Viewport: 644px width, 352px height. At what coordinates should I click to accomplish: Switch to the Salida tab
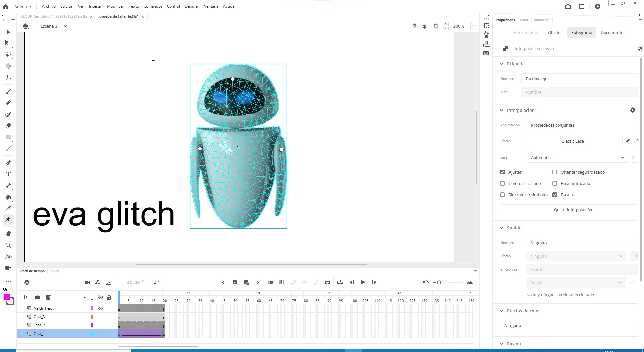point(54,271)
